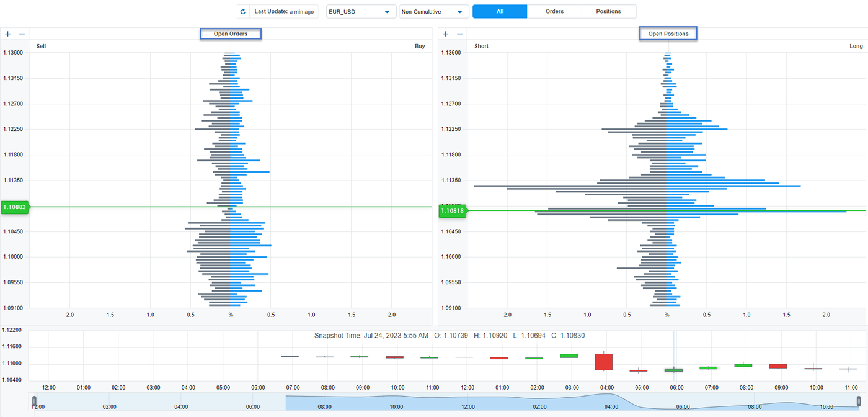
Task: Click the highlighted selection in the range navigator
Action: pos(446,401)
